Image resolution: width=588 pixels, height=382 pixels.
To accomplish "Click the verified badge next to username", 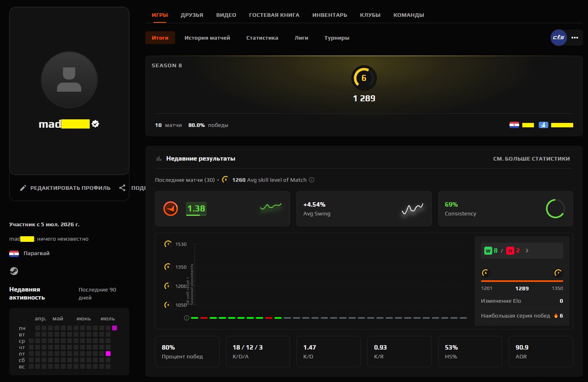I will point(95,124).
